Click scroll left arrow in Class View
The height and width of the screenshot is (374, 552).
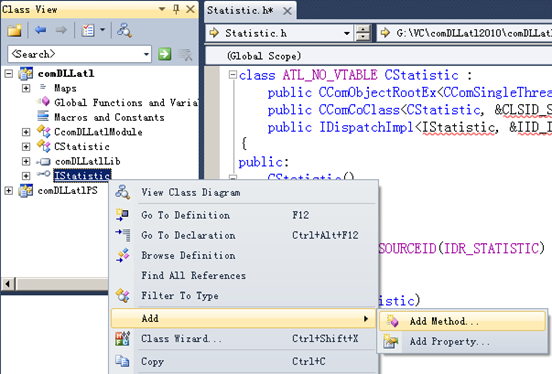pyautogui.click(x=8, y=283)
